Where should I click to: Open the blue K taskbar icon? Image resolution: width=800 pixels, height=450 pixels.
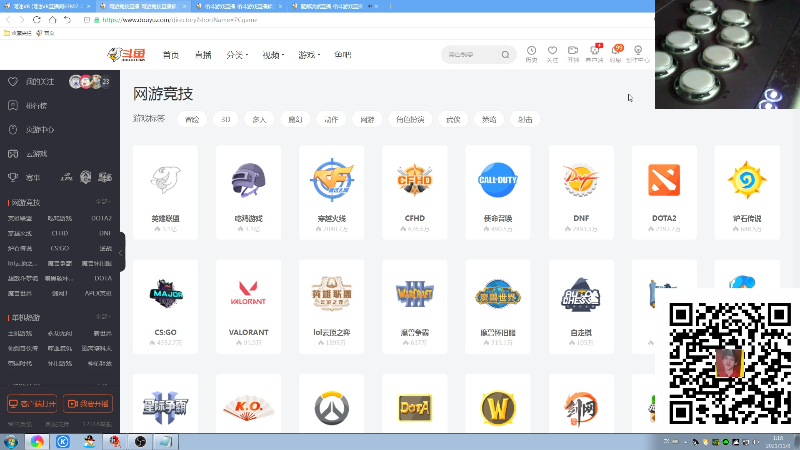63,442
